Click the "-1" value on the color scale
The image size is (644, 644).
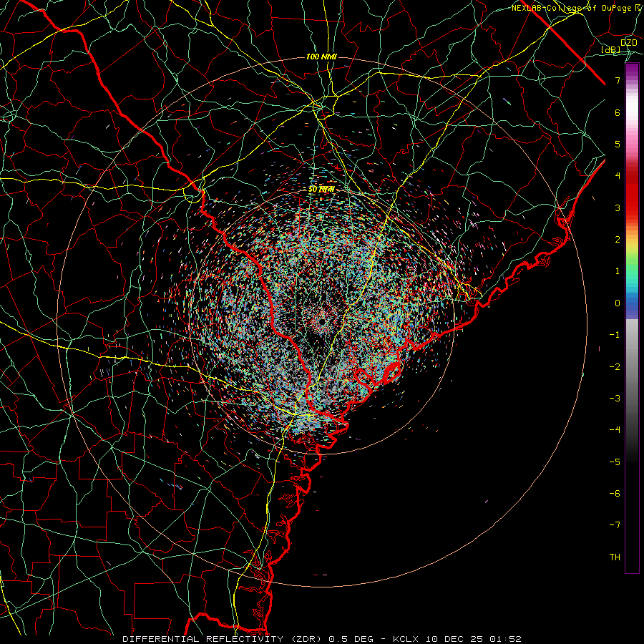[x=615, y=335]
